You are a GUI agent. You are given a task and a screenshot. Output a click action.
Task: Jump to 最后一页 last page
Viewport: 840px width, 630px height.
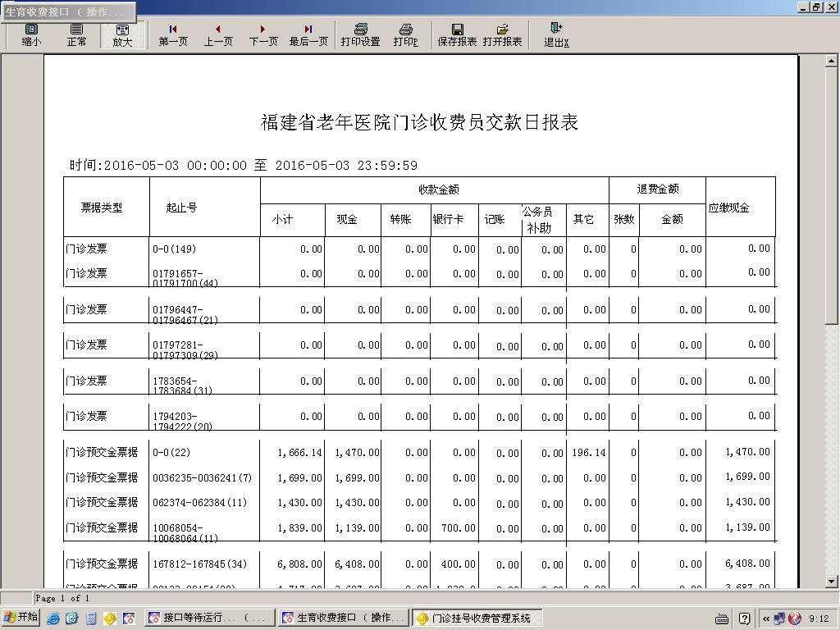click(x=308, y=35)
